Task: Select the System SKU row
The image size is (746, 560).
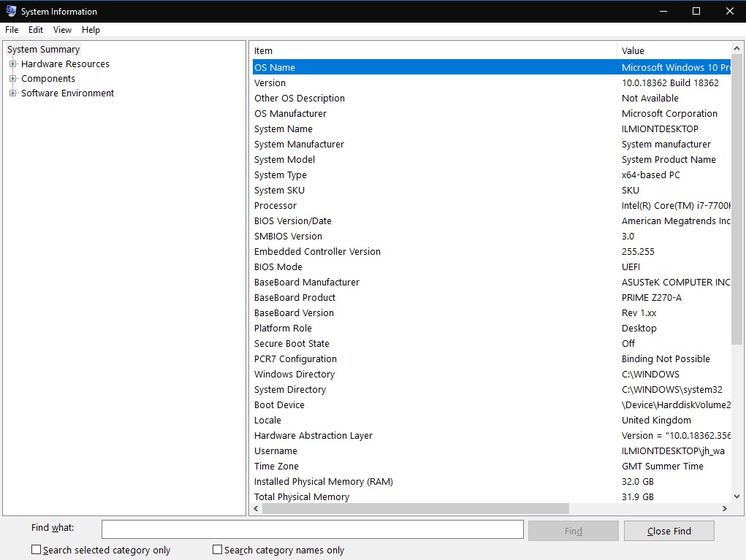Action: point(492,190)
